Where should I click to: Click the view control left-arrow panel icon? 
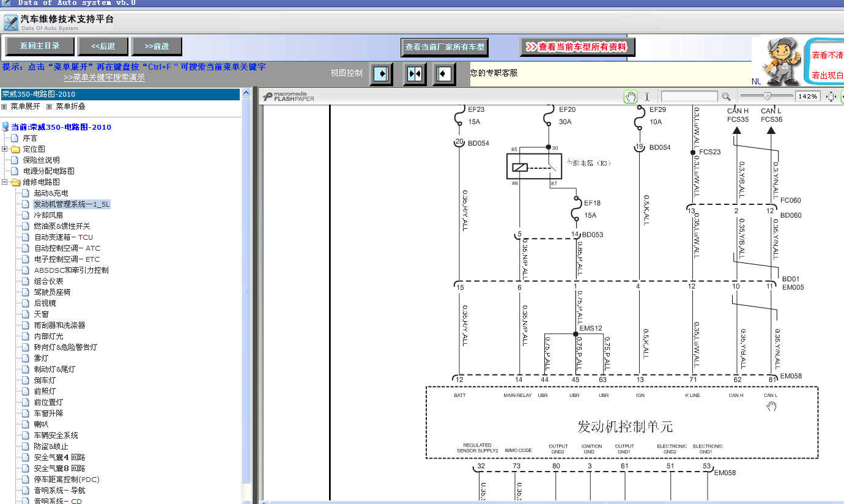[445, 74]
